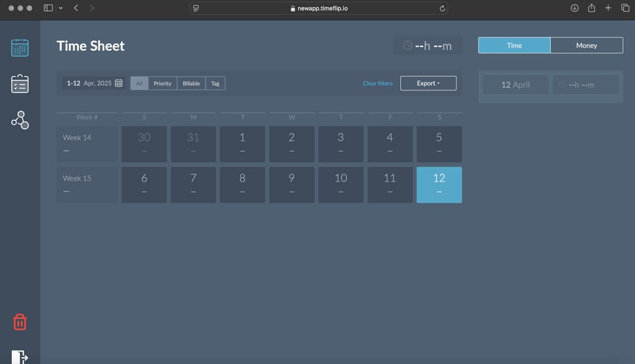Viewport: 635px width, 364px height.
Task: Click the day total --h --m beside 12 April
Action: click(585, 85)
